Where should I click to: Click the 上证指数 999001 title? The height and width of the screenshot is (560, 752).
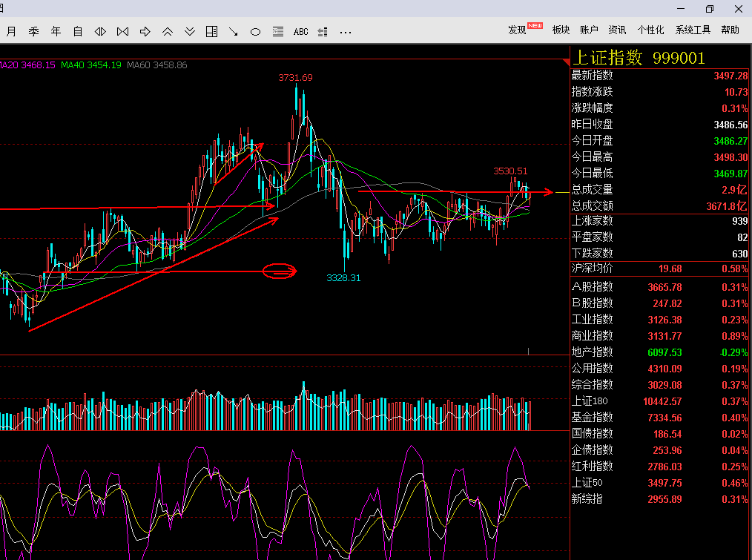pos(639,58)
